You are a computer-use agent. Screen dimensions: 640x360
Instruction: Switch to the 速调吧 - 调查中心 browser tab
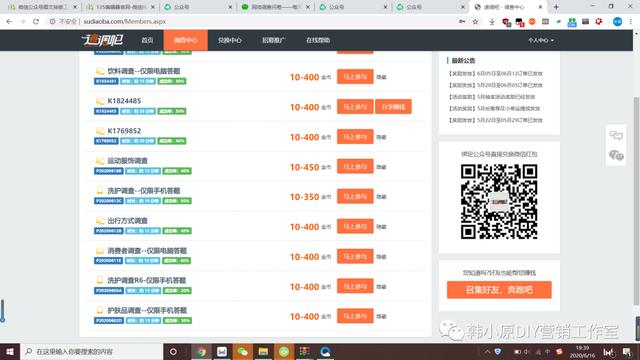pyautogui.click(x=508, y=7)
